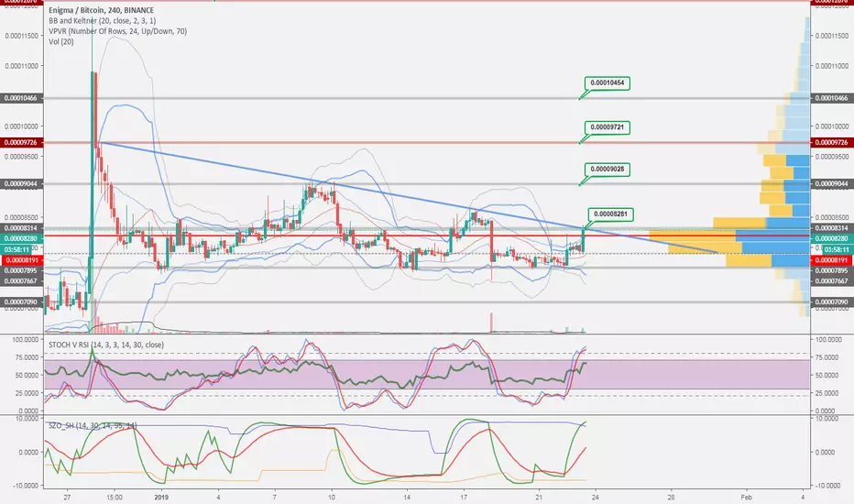
Task: Click the 0.00007090 label on left axis
Action: tap(22, 301)
